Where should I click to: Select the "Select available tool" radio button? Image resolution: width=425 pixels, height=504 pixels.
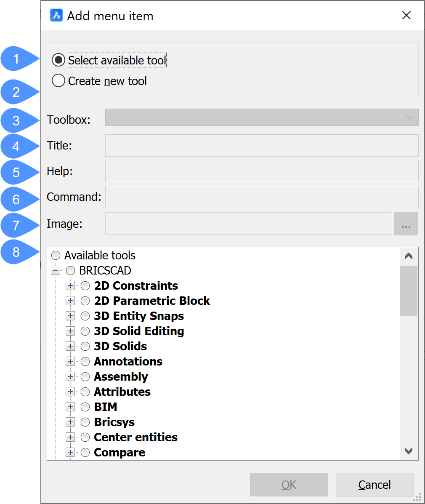[58, 60]
